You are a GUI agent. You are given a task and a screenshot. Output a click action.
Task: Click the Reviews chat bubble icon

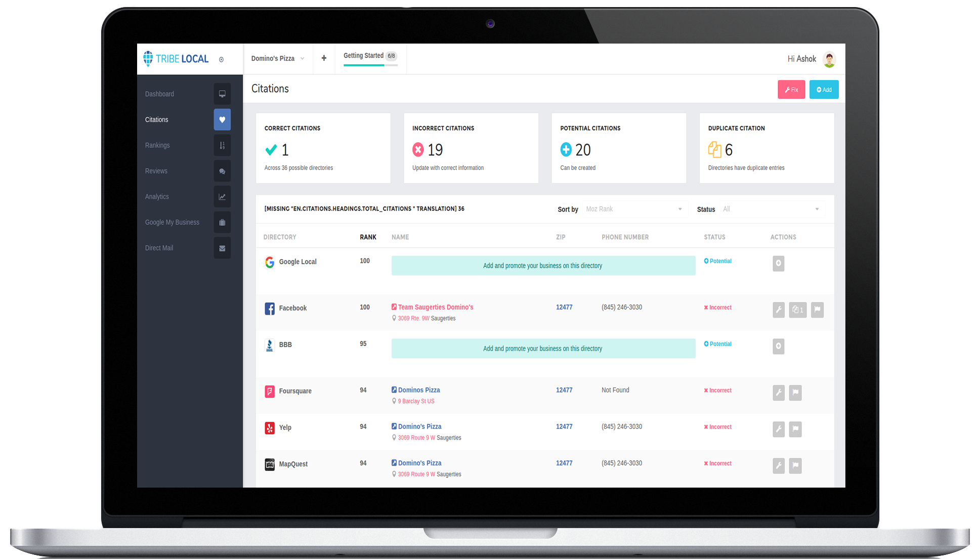coord(222,171)
